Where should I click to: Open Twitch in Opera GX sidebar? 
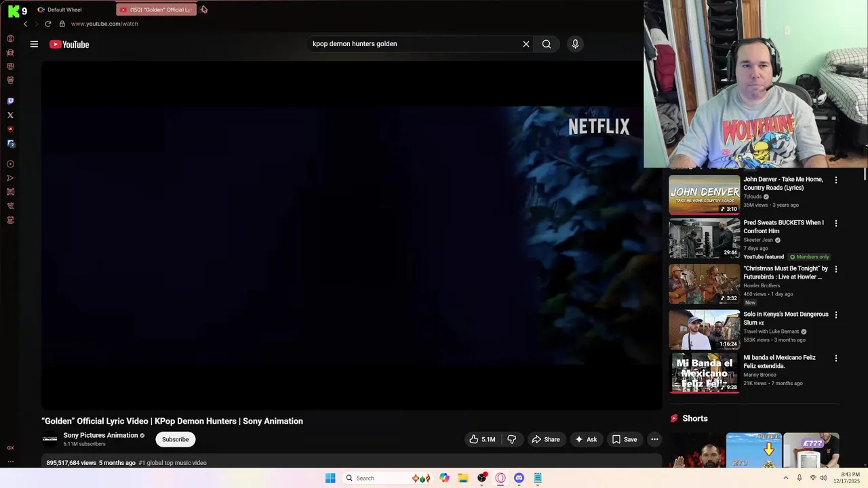10,101
